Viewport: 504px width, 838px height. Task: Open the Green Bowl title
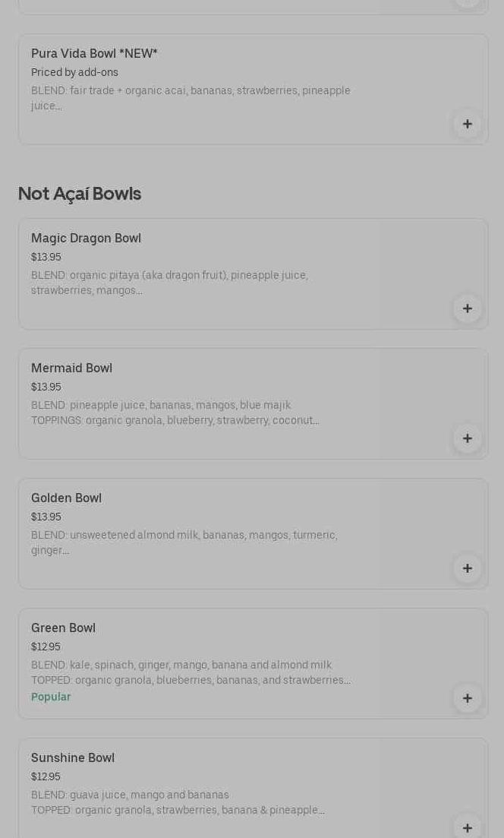(63, 628)
